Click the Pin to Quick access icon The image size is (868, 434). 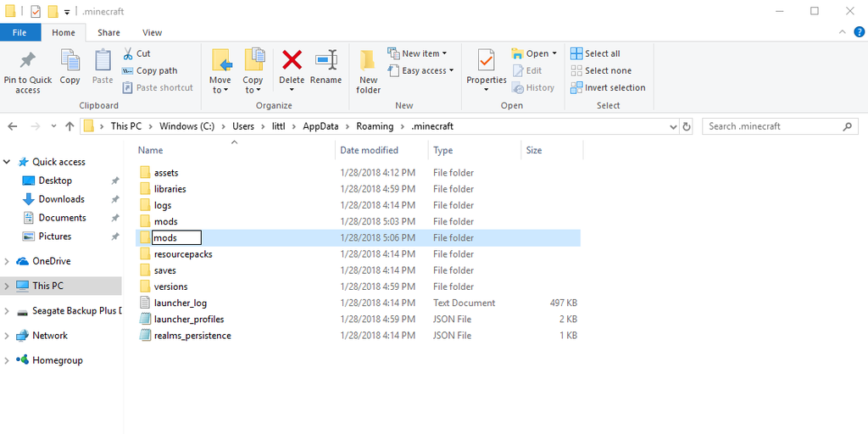coord(27,63)
